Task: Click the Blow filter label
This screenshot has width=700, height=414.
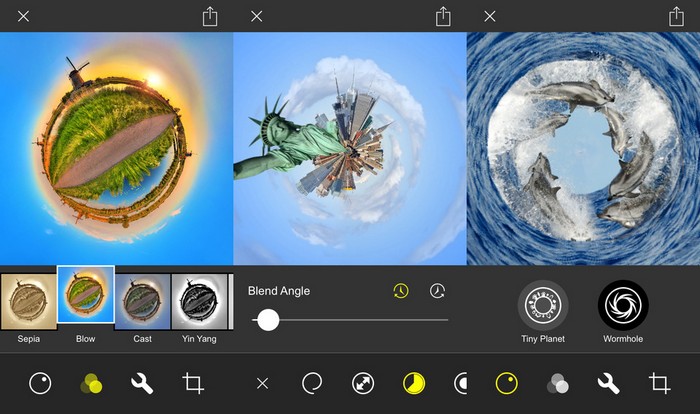Action: [85, 339]
